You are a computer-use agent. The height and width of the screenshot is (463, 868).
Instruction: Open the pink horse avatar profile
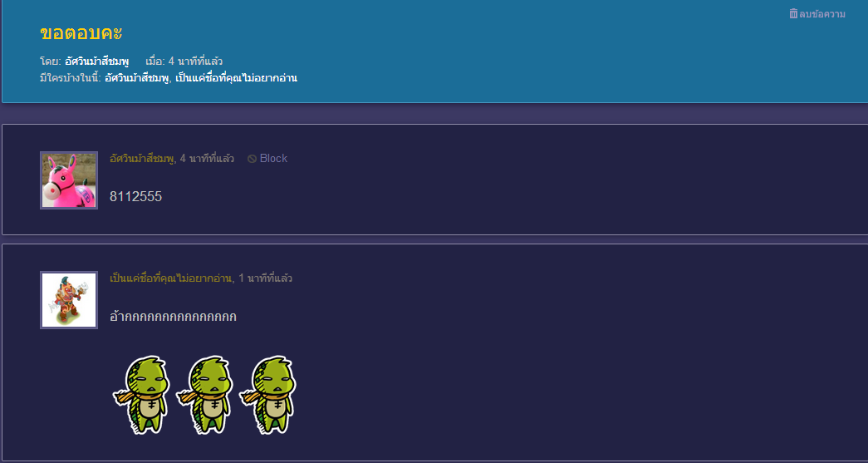tap(69, 180)
